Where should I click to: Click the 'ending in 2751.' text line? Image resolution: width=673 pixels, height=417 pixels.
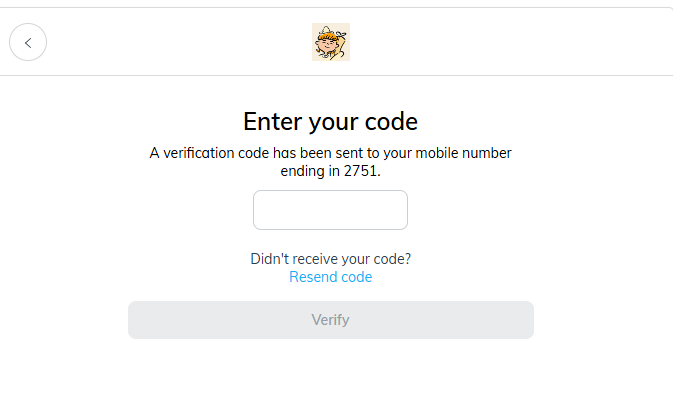330,171
